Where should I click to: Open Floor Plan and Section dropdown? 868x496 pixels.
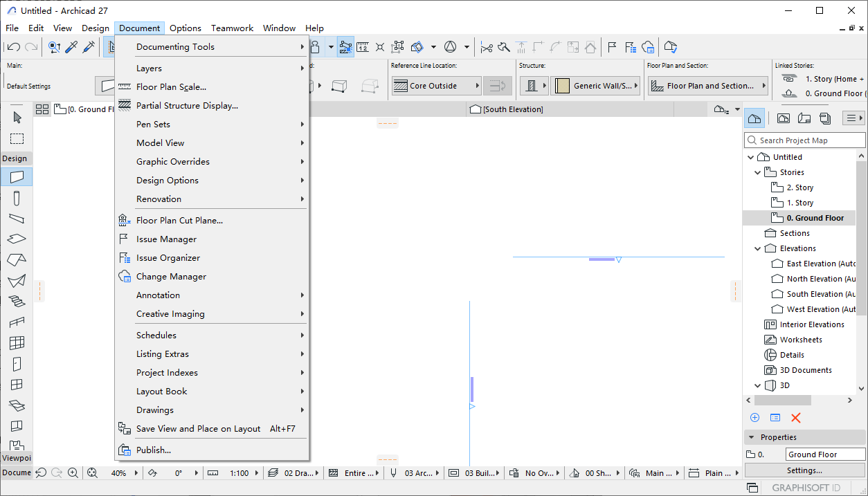pyautogui.click(x=708, y=86)
